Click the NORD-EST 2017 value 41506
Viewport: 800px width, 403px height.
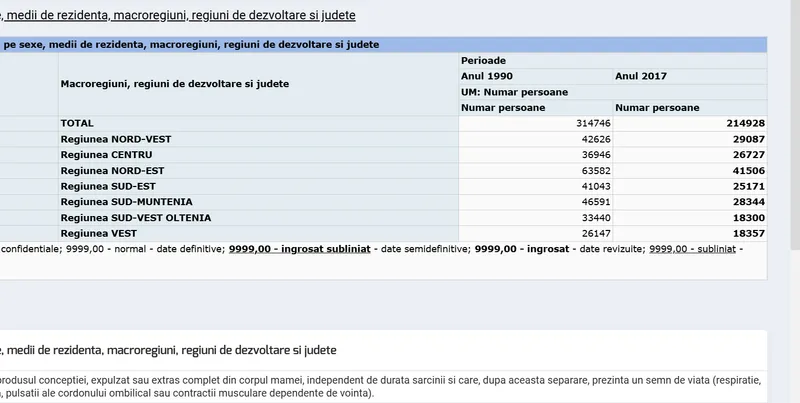point(747,171)
